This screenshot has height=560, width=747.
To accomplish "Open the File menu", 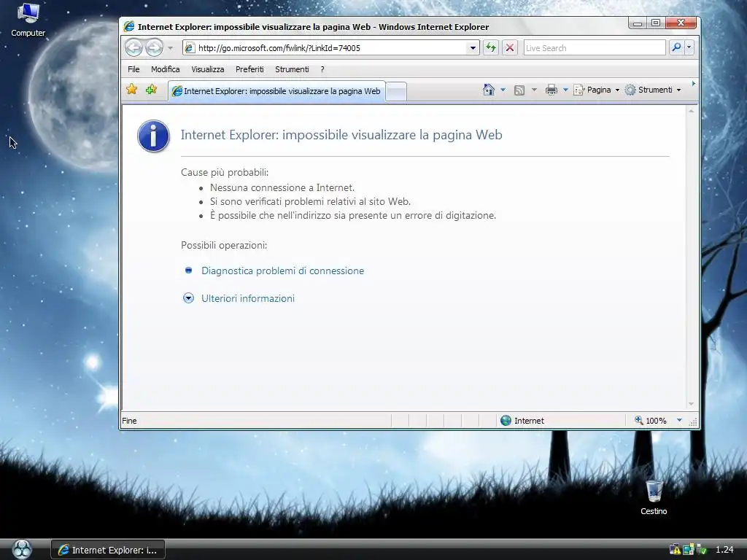I will click(x=133, y=69).
